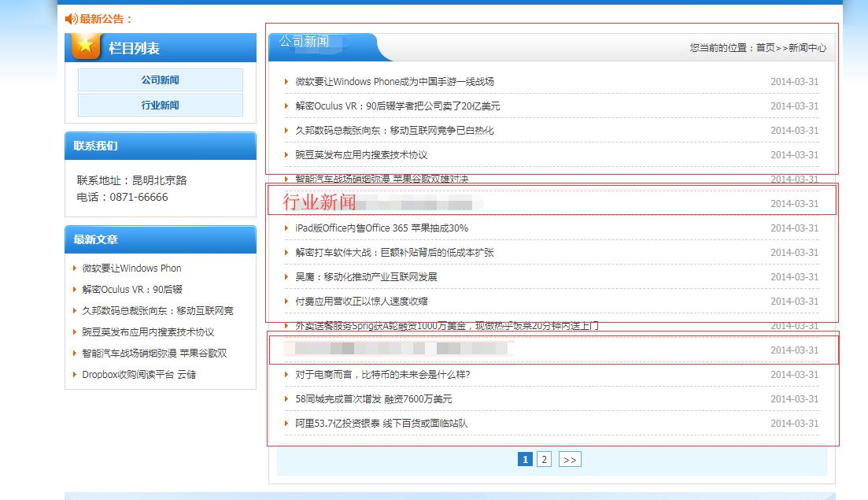Click arrow bullet beside 58同城完成首次增发 article
This screenshot has width=868, height=500.
point(287,399)
